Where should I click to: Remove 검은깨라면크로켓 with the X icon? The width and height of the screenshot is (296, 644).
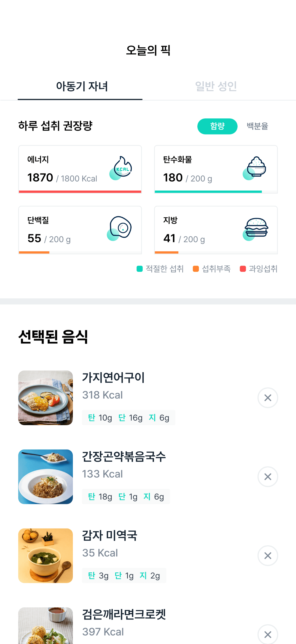268,634
